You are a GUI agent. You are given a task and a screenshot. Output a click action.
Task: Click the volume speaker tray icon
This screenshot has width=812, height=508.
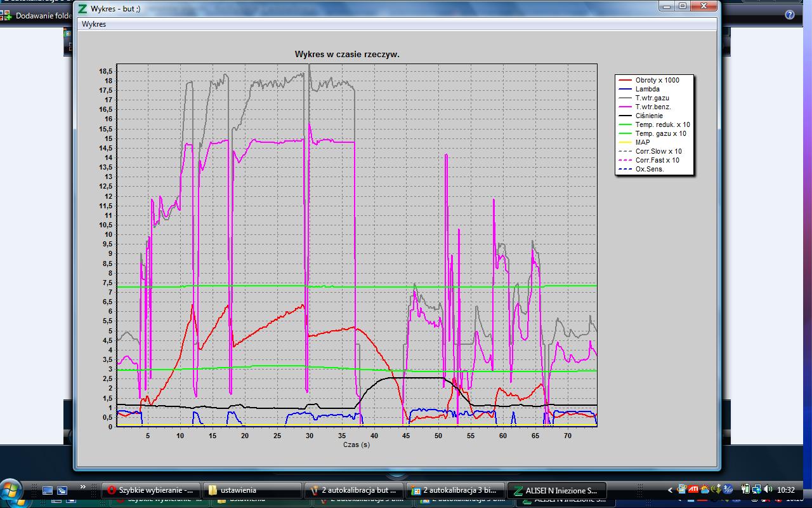click(x=769, y=490)
